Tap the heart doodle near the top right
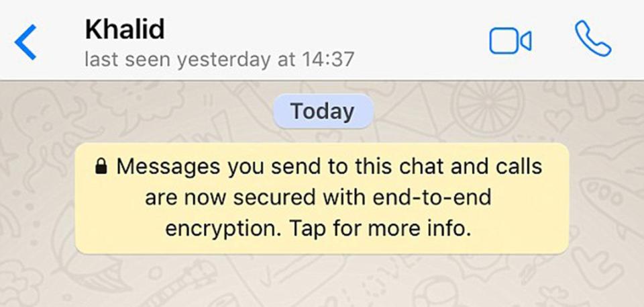644x307 pixels. 558,119
